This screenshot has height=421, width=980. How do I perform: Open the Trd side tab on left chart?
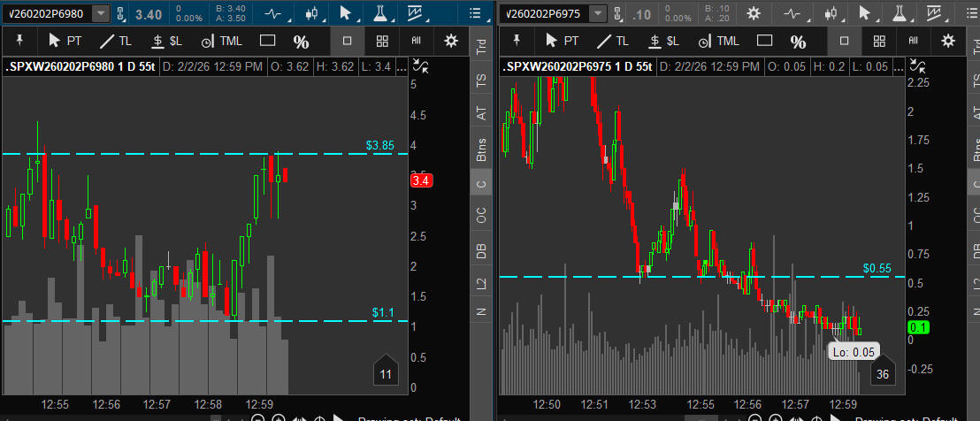point(481,48)
